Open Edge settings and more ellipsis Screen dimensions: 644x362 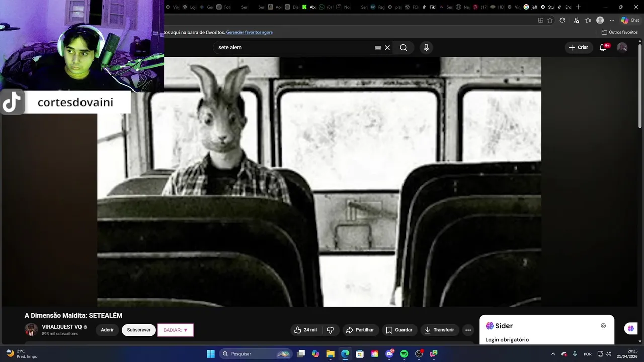coord(612,20)
